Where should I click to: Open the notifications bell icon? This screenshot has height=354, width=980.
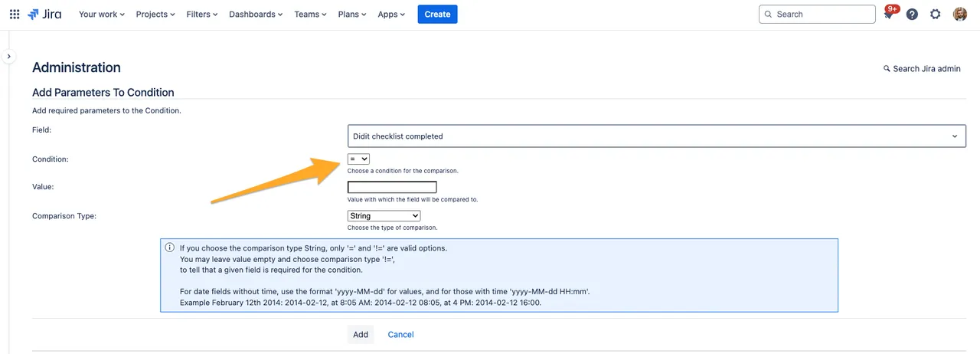pyautogui.click(x=888, y=15)
